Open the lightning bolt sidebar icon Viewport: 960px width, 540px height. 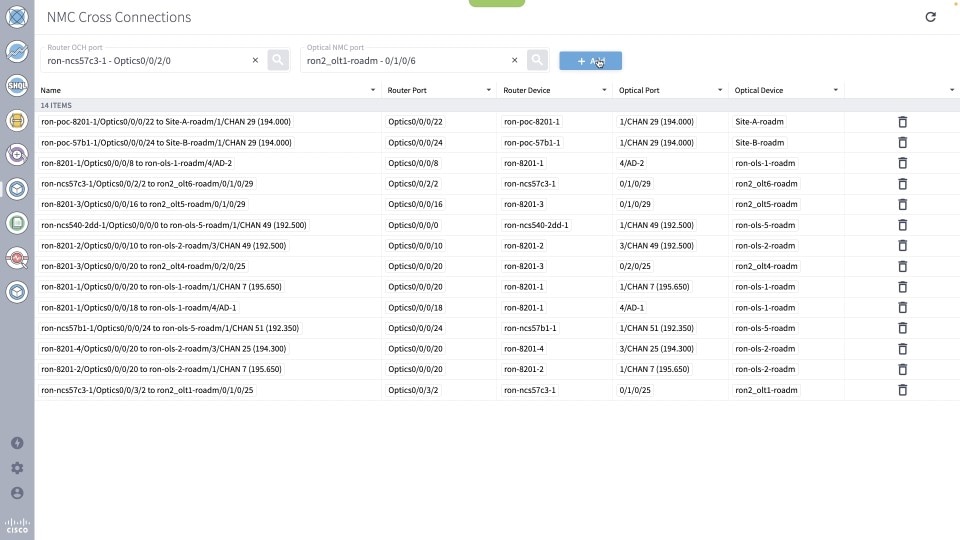click(17, 443)
